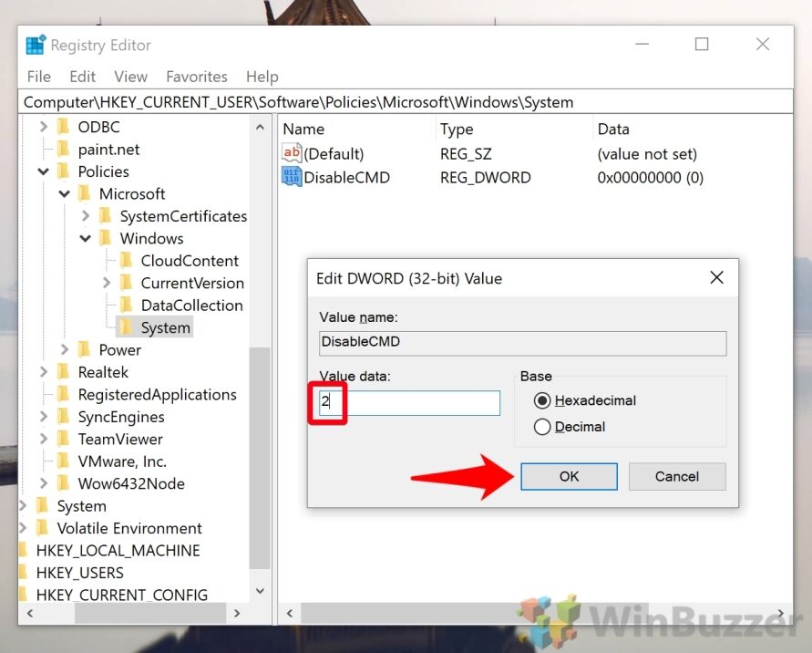Select the HKEY_USERS tree item

[x=80, y=572]
